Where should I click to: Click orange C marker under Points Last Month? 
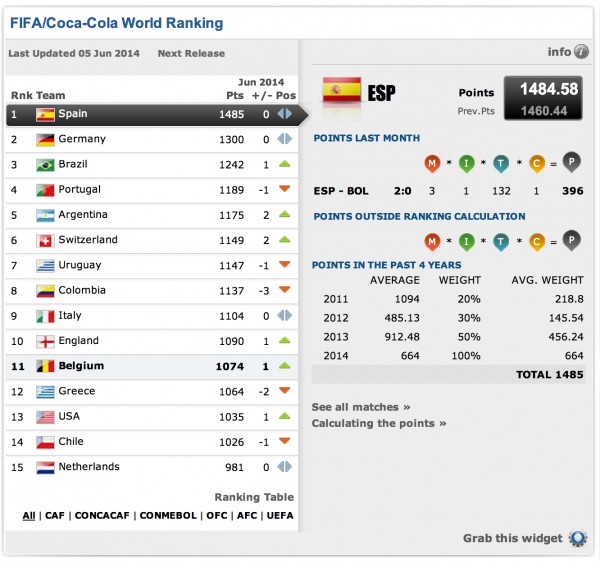point(536,163)
